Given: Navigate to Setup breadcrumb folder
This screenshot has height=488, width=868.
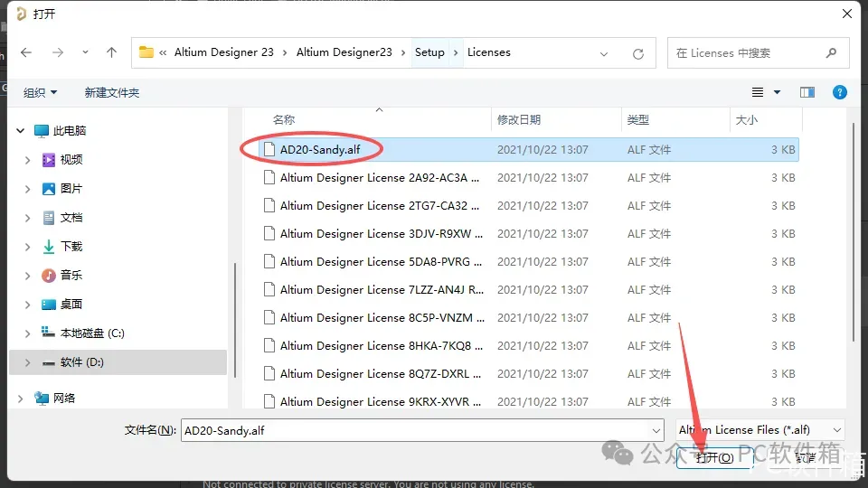Looking at the screenshot, I should click(429, 52).
